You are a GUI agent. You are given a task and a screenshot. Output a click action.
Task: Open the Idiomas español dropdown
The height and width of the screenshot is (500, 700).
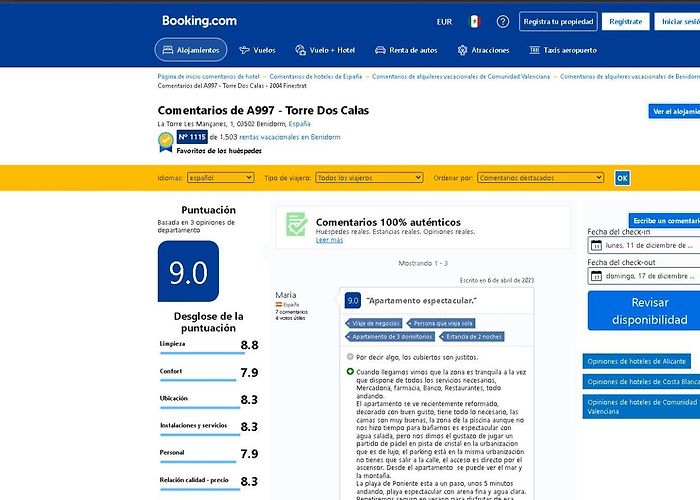(x=221, y=178)
